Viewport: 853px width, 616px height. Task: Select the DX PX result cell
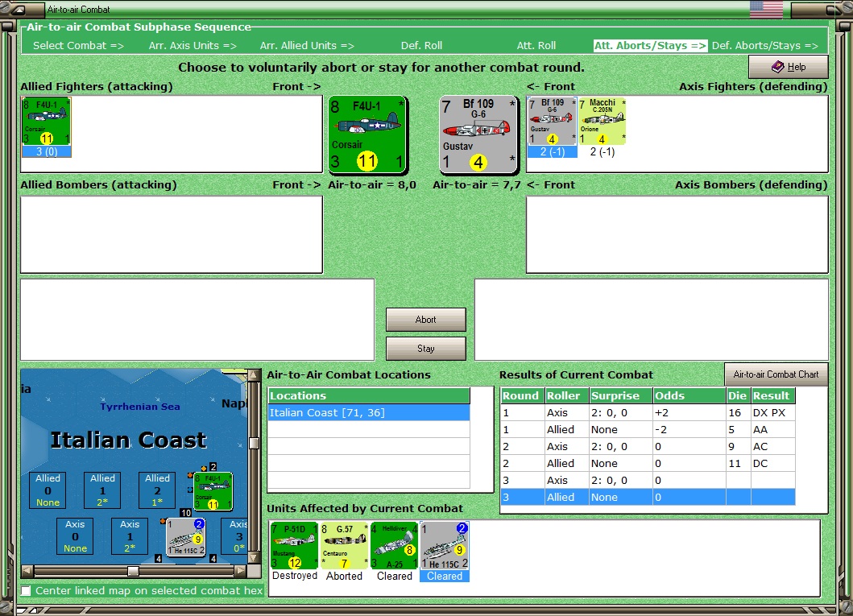(x=773, y=412)
